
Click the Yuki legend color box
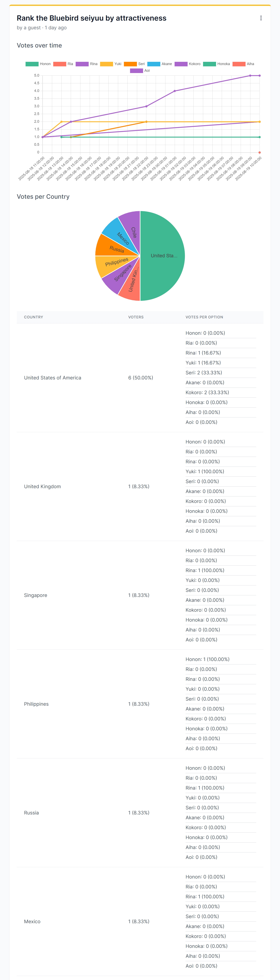(106, 64)
